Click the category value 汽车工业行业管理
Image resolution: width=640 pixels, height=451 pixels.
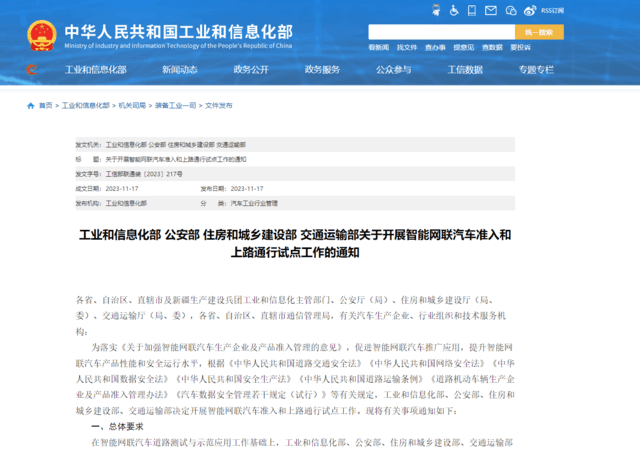click(254, 203)
